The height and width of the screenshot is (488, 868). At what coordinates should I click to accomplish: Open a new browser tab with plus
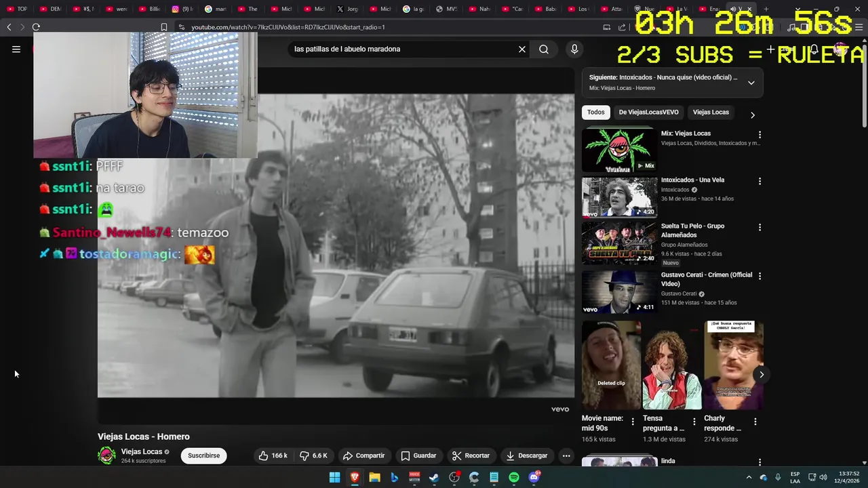[766, 9]
